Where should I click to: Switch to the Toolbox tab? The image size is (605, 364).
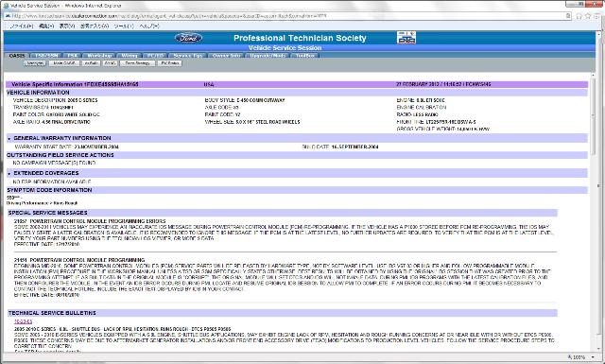[x=304, y=56]
